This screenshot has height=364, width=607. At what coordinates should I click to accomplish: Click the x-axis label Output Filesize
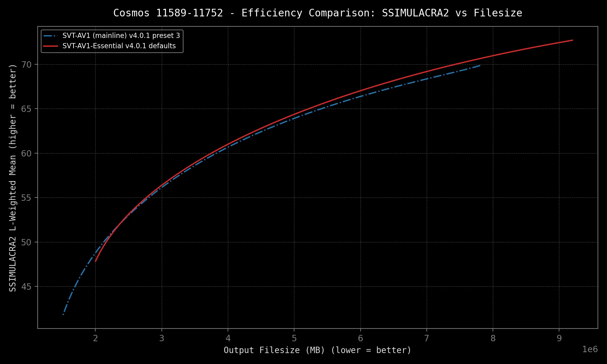tap(317, 350)
